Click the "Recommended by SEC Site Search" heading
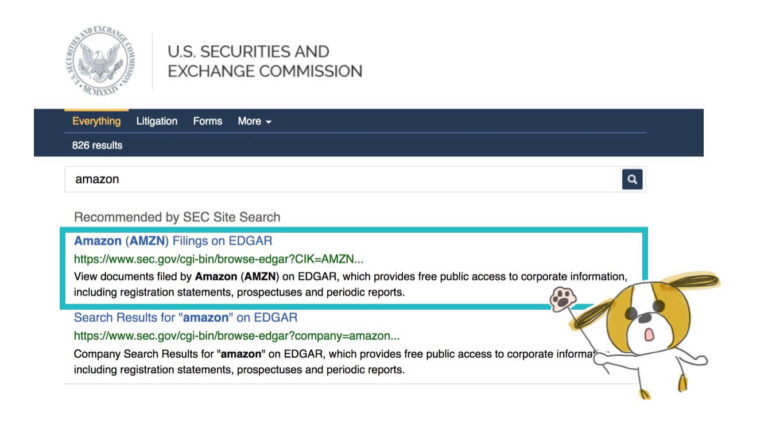Screen dimensions: 768x424 click(177, 217)
